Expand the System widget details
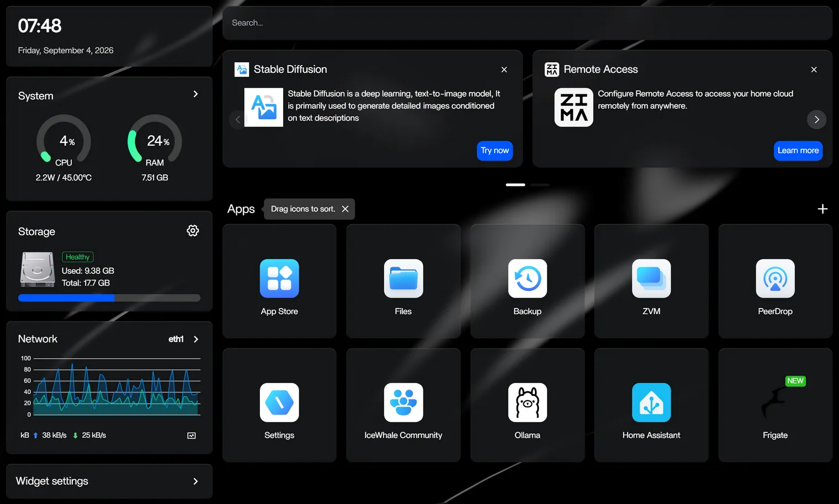The image size is (839, 504). 195,94
